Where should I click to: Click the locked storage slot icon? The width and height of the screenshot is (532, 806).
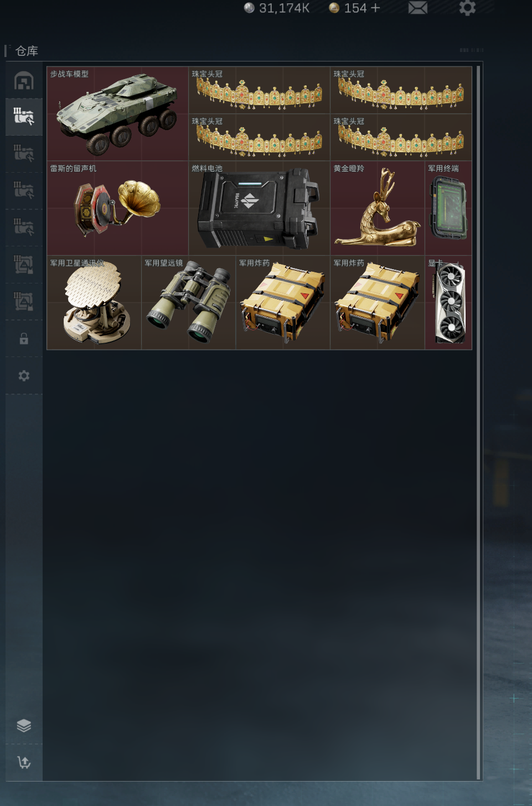coord(24,339)
